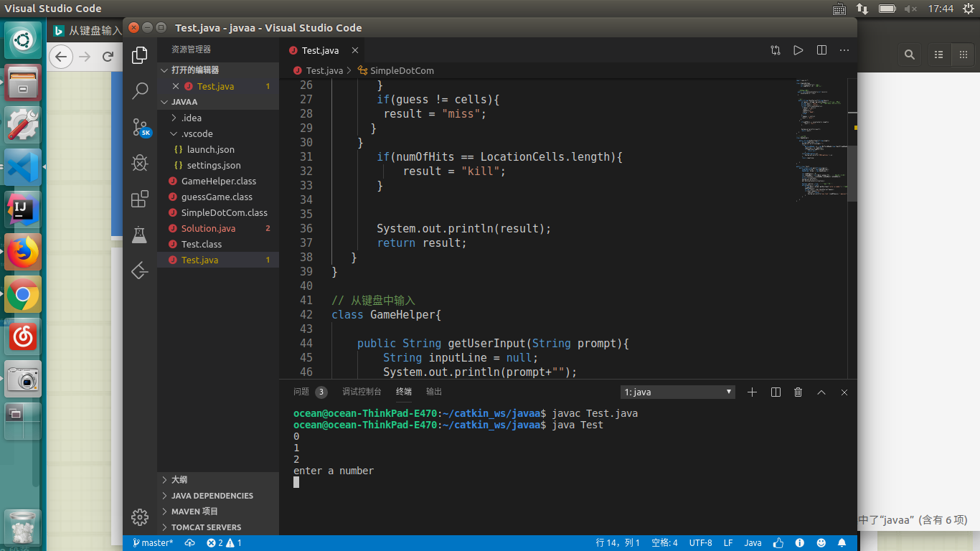Click the UTF-8 encoding button
The width and height of the screenshot is (980, 551).
tap(700, 542)
